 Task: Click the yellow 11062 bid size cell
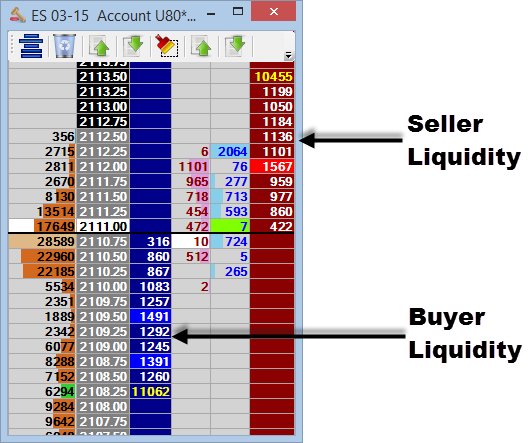click(x=150, y=391)
